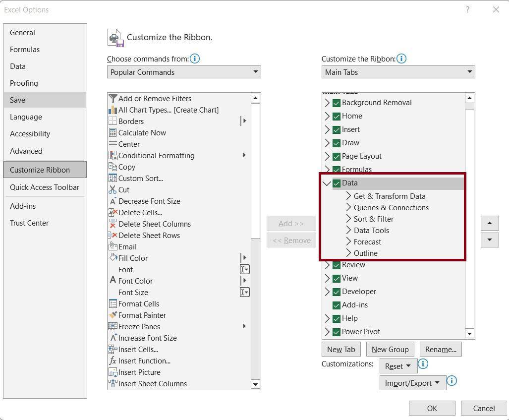Click the Delete Sheet Rows icon
Viewport: 509px width, 420px height.
coord(113,235)
